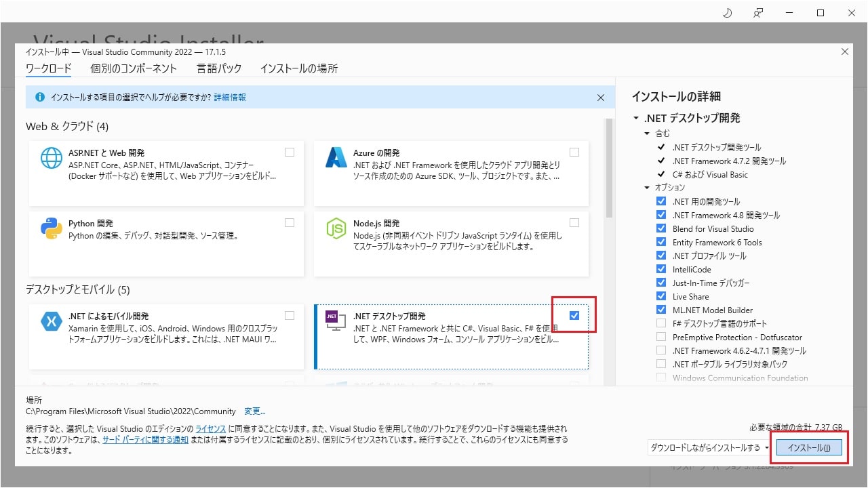Switch to the 個別のコンポーネント tab

[x=134, y=68]
